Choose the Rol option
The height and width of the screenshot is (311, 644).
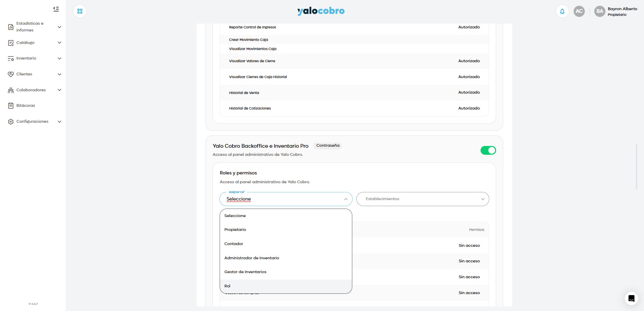pyautogui.click(x=286, y=286)
